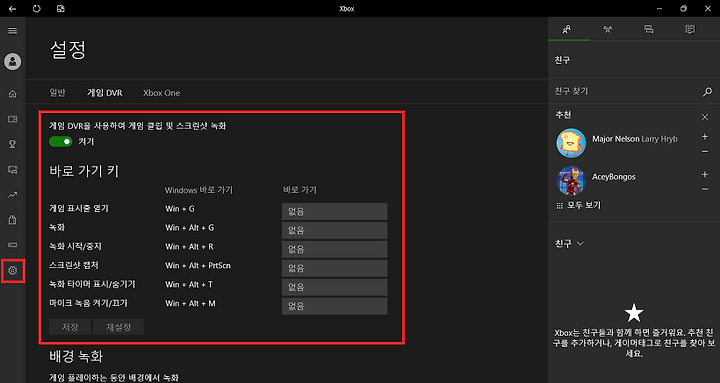Click the title bar icon beside refresh
Viewport: 720px width, 383px height.
(x=61, y=8)
